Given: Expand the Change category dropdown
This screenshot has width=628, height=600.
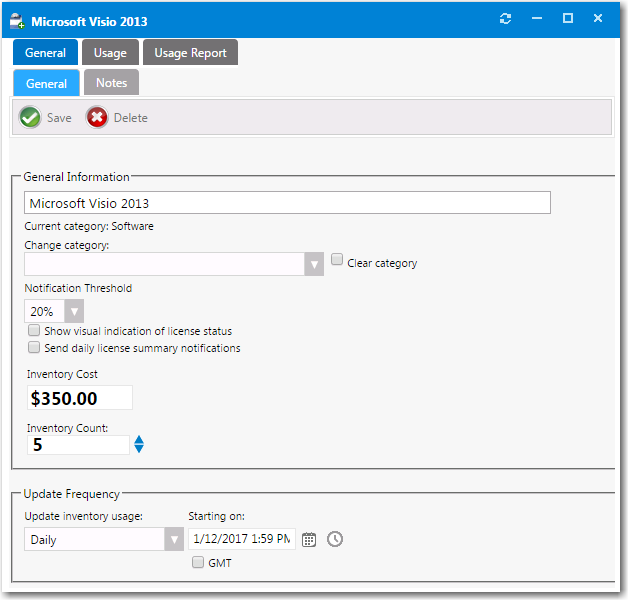Looking at the screenshot, I should 314,264.
